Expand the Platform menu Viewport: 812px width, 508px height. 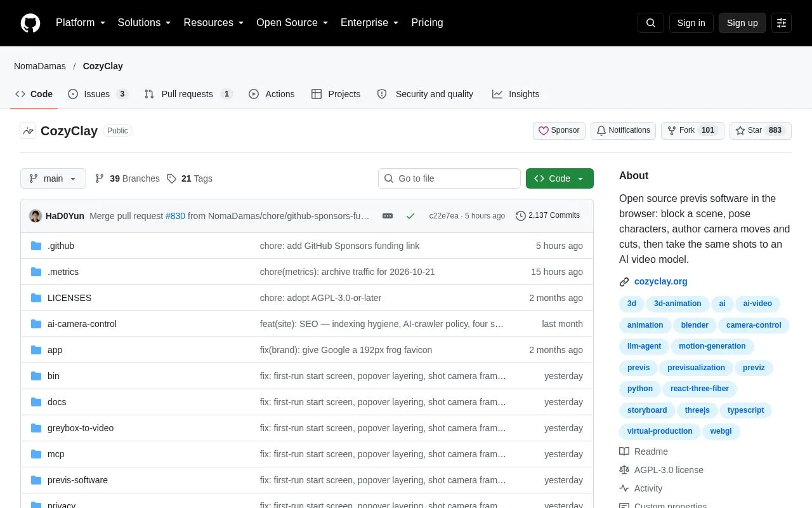coord(81,23)
